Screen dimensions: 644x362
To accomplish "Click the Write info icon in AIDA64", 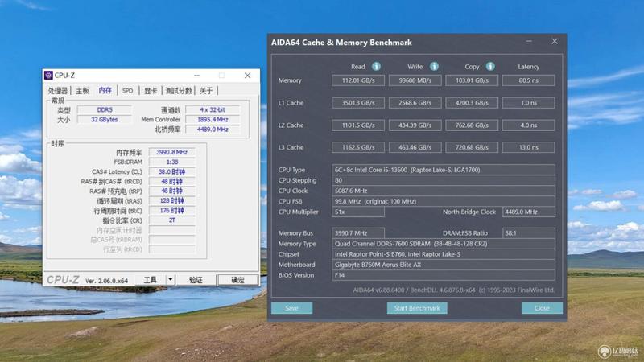I will click(x=434, y=66).
